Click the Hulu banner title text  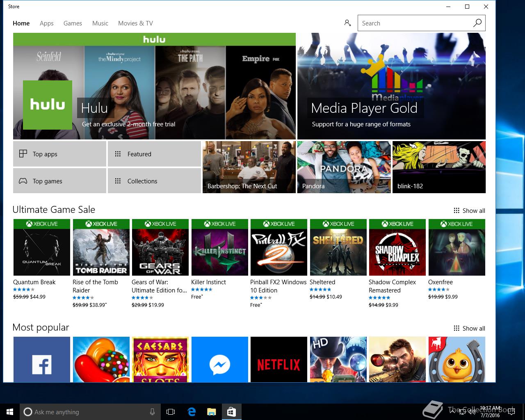click(x=94, y=108)
